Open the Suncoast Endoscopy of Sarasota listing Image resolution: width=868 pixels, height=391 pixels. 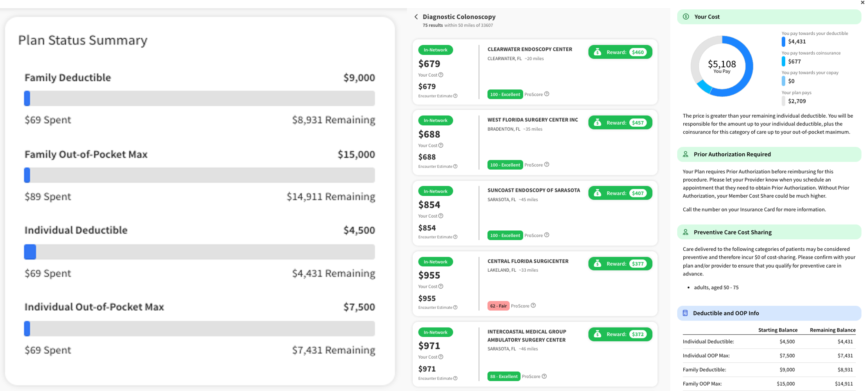click(533, 191)
